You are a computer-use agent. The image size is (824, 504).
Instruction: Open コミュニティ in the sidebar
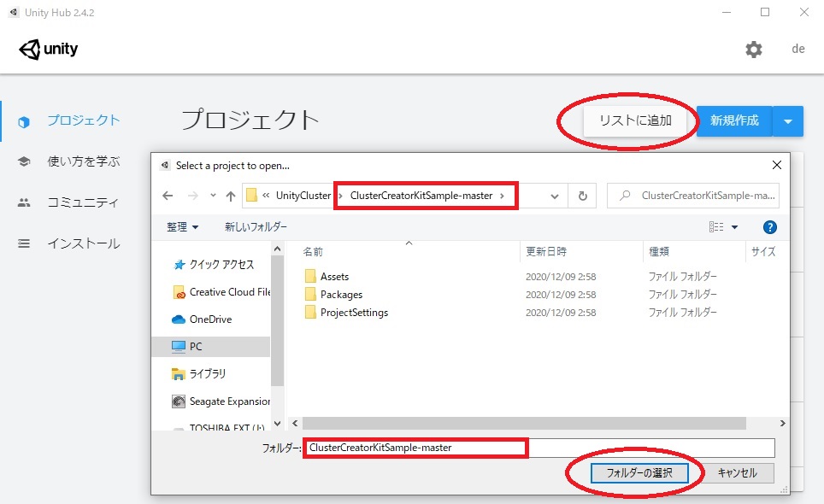tap(83, 202)
